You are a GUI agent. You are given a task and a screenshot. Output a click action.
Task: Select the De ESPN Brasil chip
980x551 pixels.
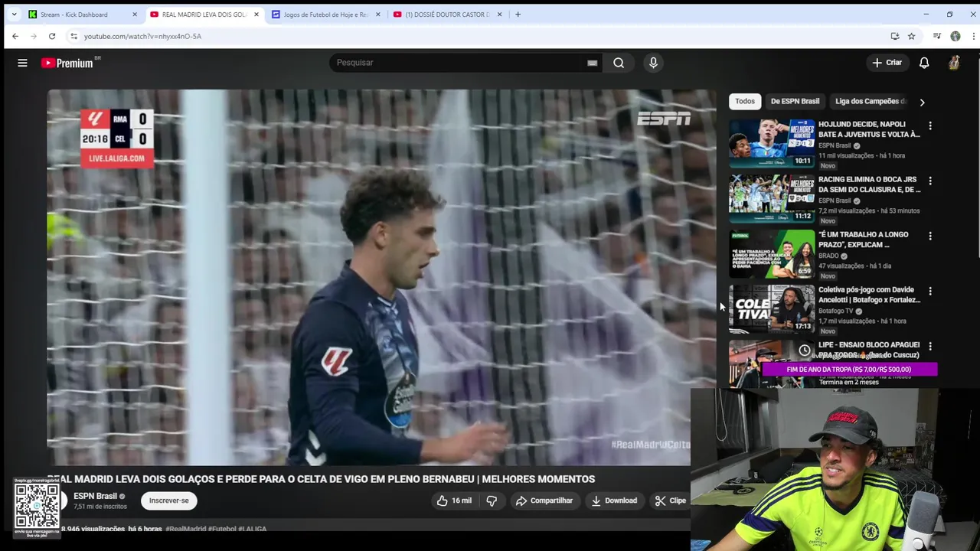coord(795,101)
